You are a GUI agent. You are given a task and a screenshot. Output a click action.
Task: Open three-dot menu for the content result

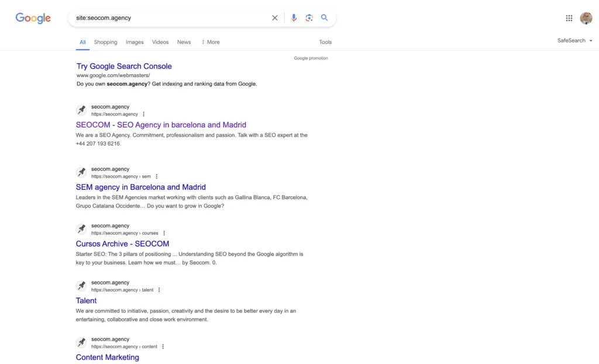tap(163, 346)
